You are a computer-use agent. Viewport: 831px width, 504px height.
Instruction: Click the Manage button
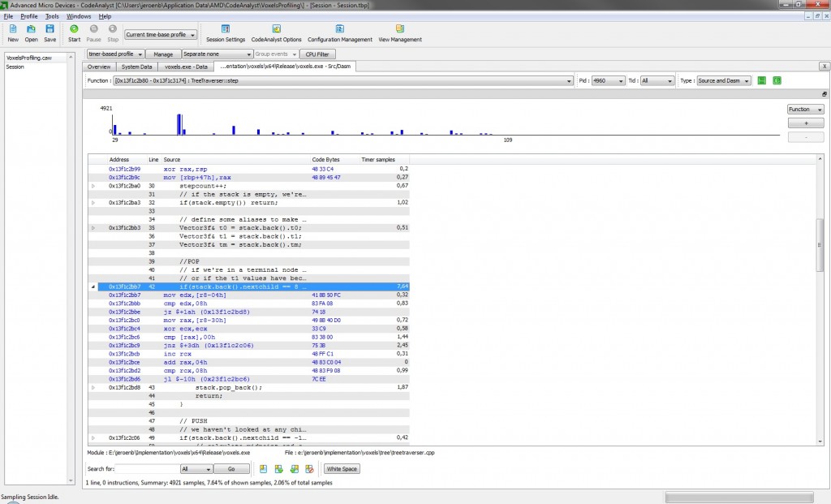pyautogui.click(x=163, y=54)
